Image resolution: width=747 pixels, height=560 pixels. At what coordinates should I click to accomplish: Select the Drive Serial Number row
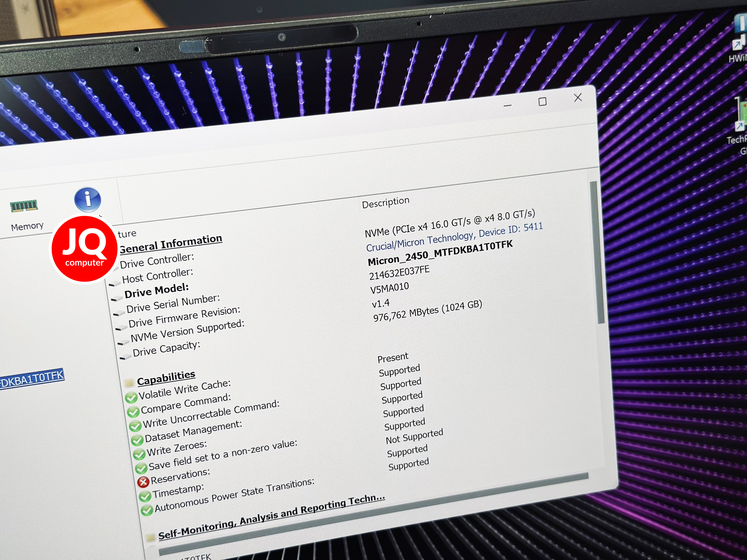click(x=173, y=304)
